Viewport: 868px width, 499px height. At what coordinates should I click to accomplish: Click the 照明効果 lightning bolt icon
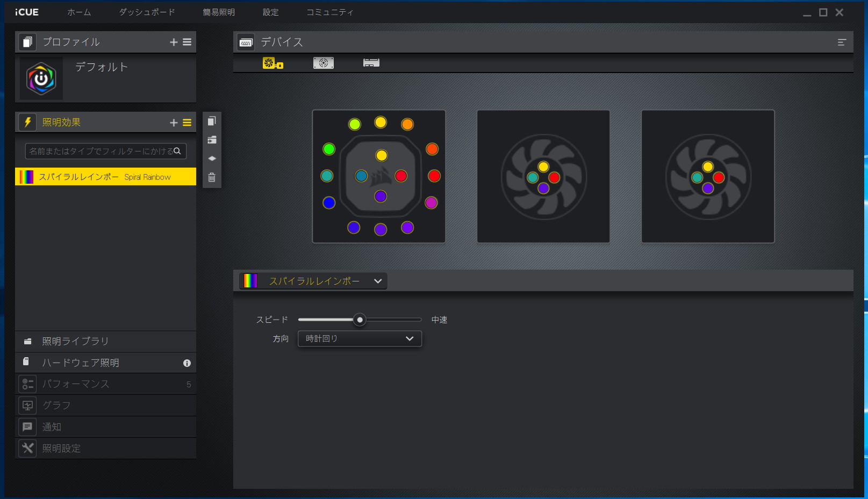tap(27, 122)
